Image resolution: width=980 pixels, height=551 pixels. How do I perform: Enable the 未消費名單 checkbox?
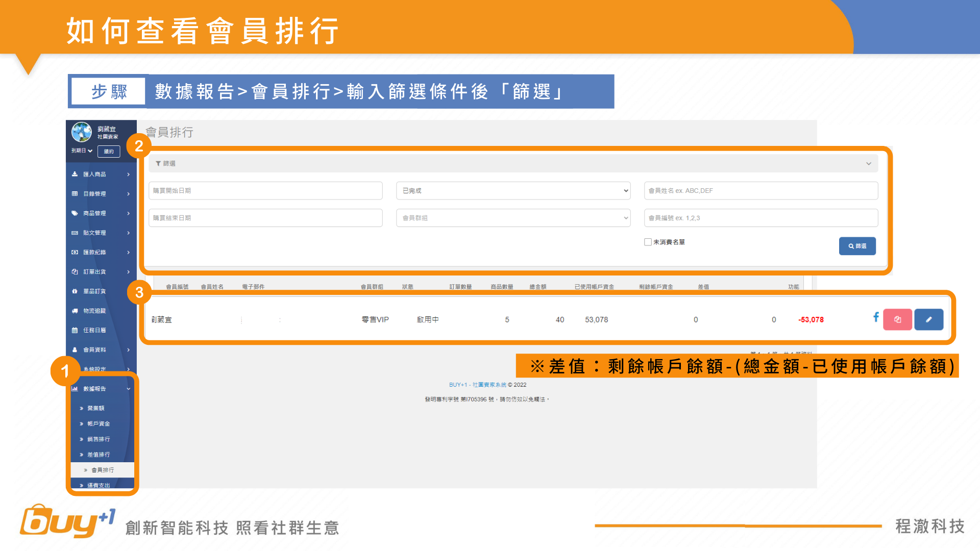(648, 242)
